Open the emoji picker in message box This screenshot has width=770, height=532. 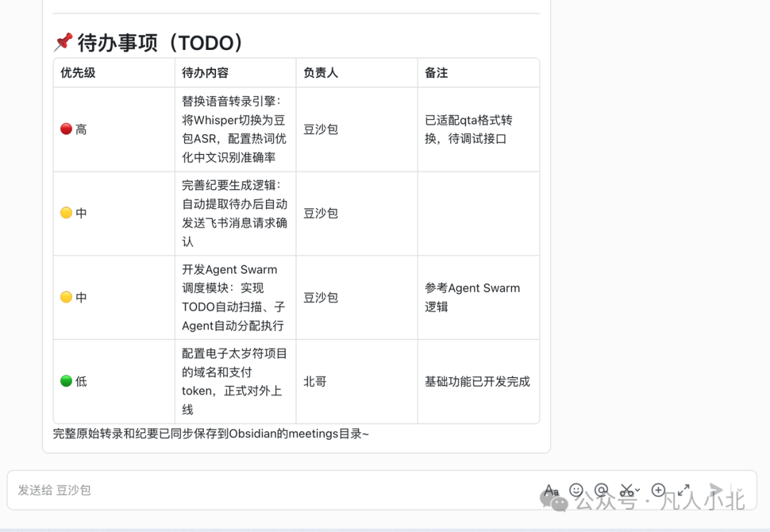(x=576, y=490)
